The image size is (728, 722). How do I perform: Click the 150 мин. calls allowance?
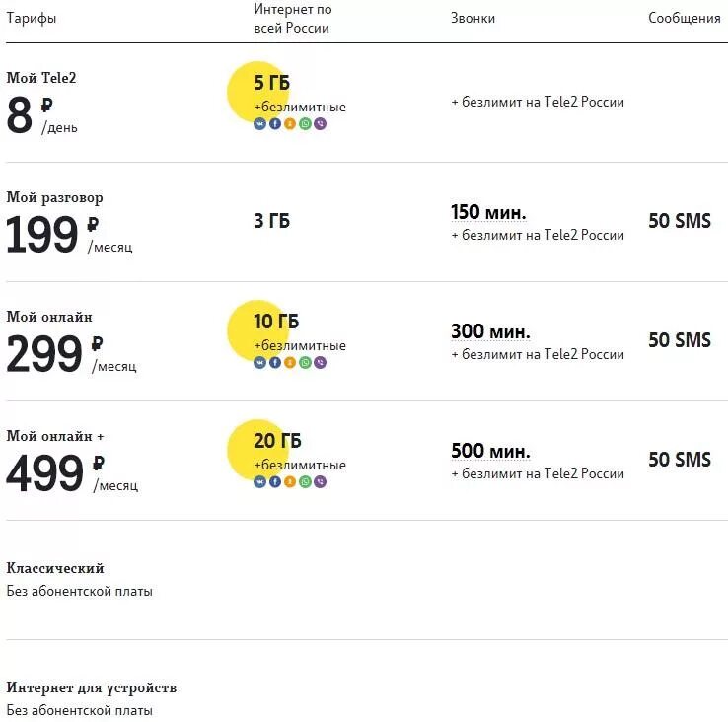point(488,212)
